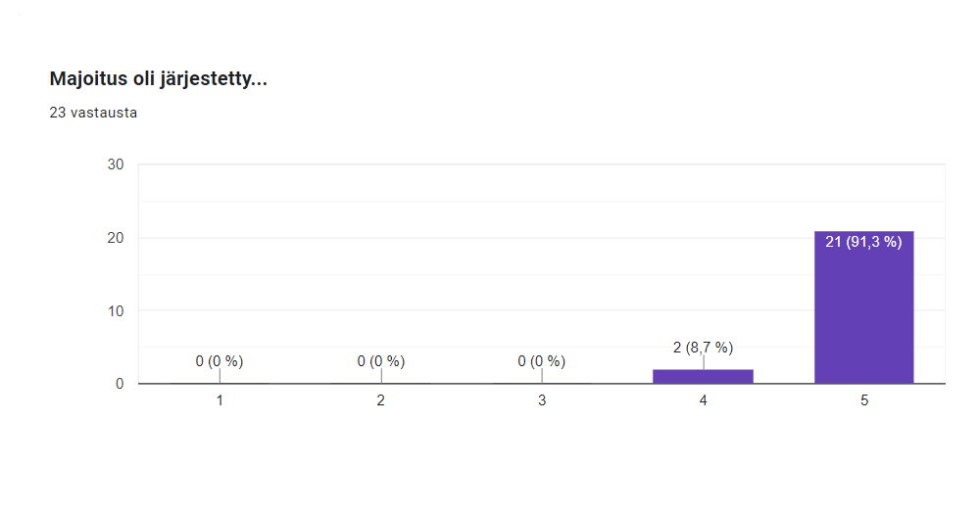
Task: Click the "21 (91,3 %)" data label
Action: 863,242
